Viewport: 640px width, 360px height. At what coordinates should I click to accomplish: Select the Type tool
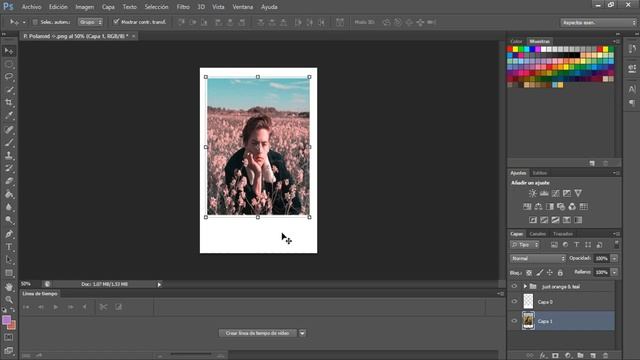9,247
